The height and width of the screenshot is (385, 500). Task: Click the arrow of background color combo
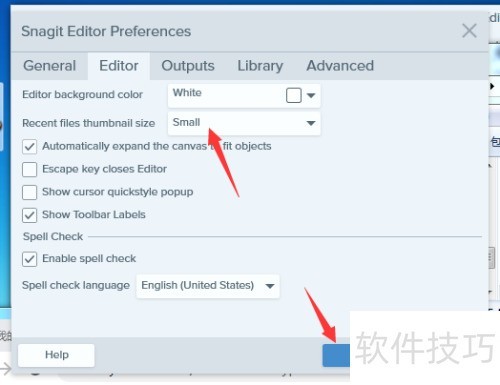(311, 96)
